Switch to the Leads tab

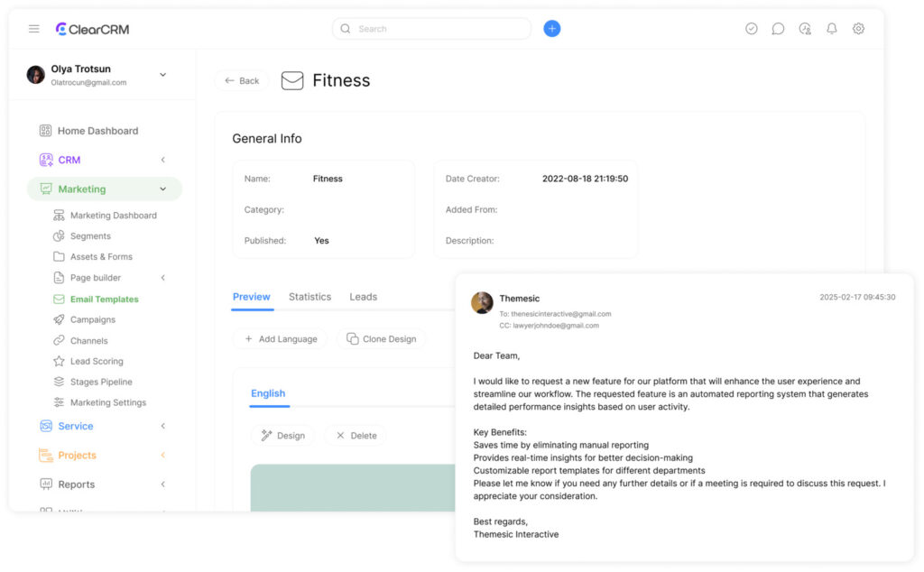363,297
